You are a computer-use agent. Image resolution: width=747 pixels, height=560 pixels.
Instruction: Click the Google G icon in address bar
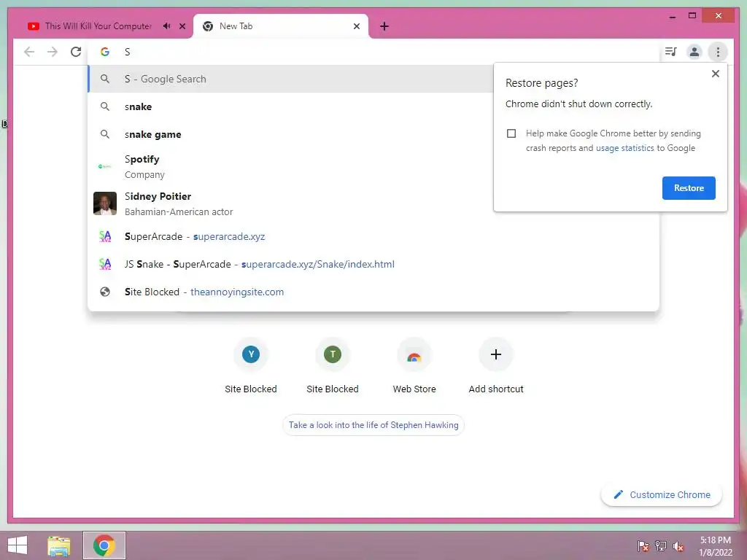(x=105, y=52)
